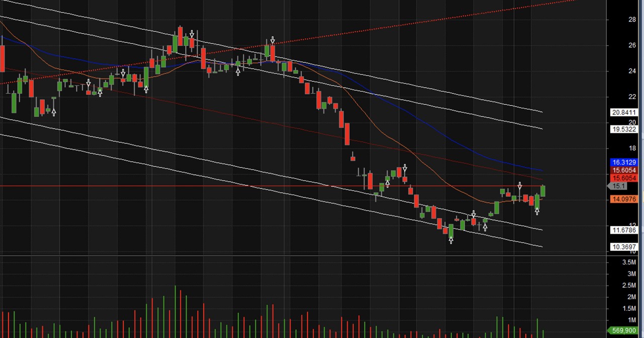Image resolution: width=644 pixels, height=338 pixels.
Task: Click the 3.5M volume axis label
Action: tap(629, 262)
